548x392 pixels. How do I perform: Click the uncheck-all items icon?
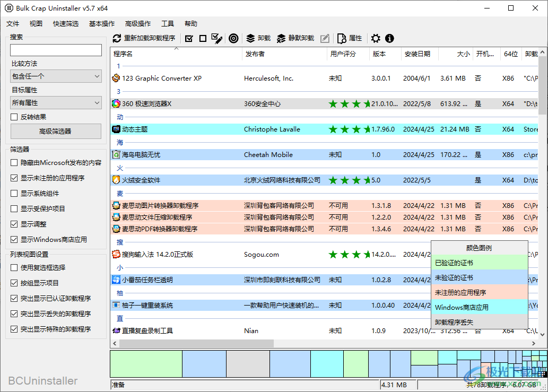click(202, 38)
